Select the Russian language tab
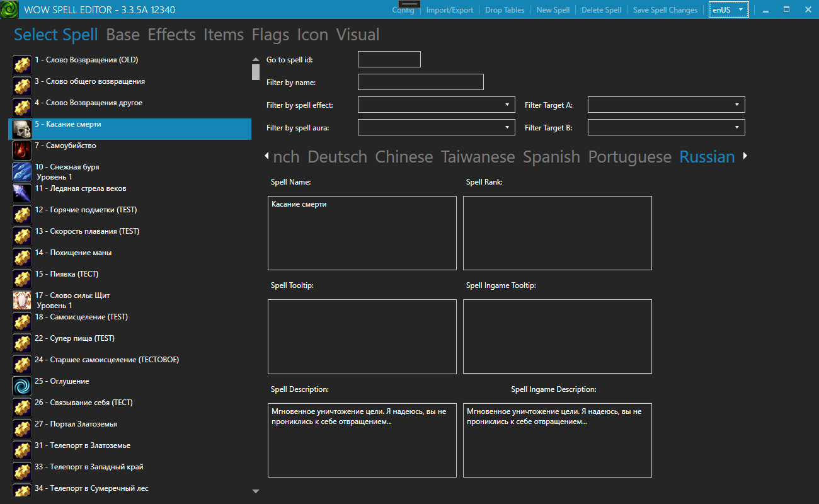 pos(707,157)
